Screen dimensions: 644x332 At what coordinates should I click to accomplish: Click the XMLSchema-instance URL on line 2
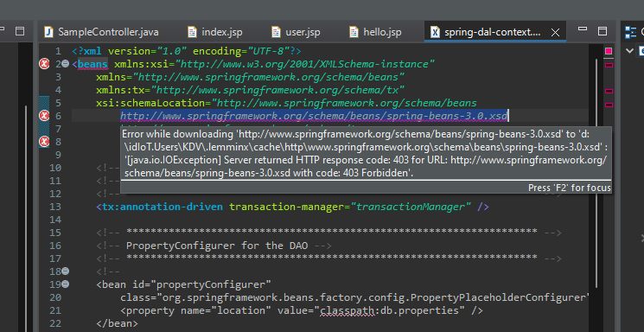[x=304, y=64]
